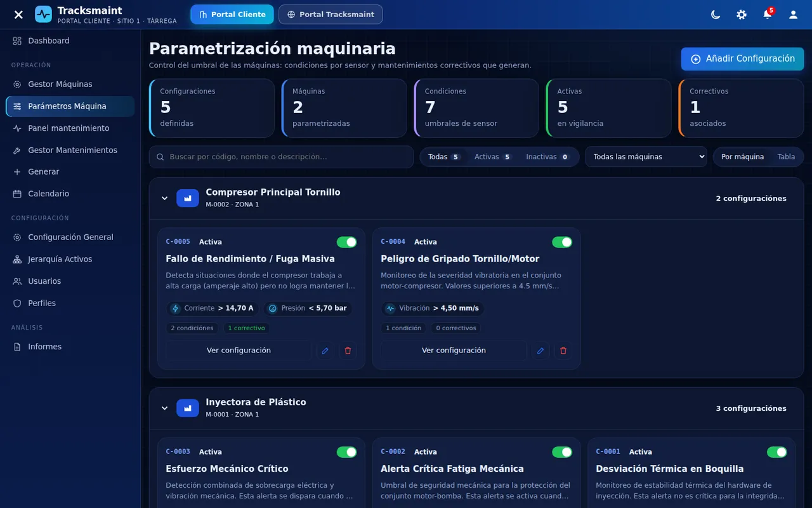Click Ver configuración for C-0005
Viewport: 812px width, 508px height.
[239, 351]
